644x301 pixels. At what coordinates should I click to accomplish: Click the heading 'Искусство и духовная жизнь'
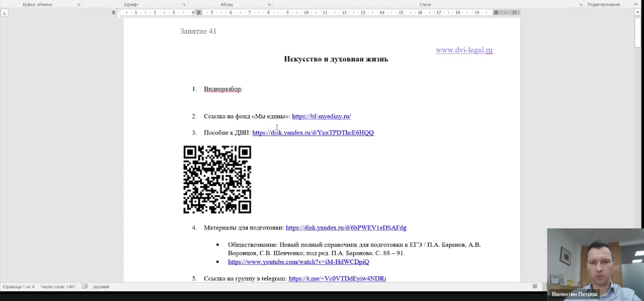(336, 59)
